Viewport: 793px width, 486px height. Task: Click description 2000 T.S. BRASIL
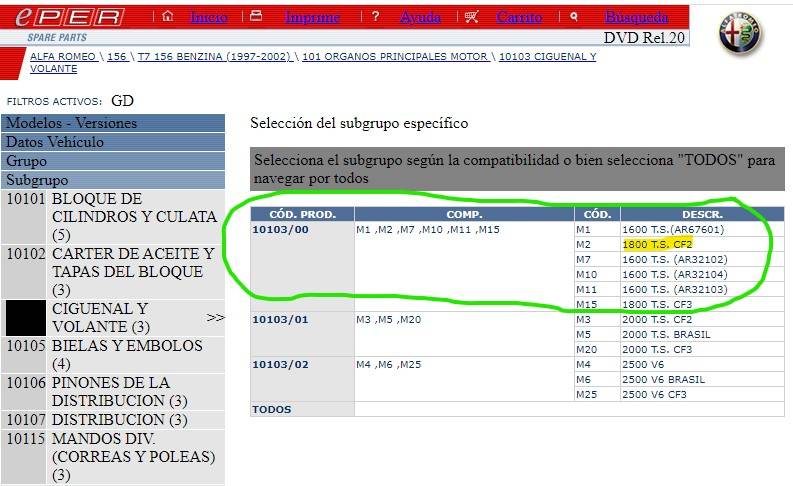666,334
